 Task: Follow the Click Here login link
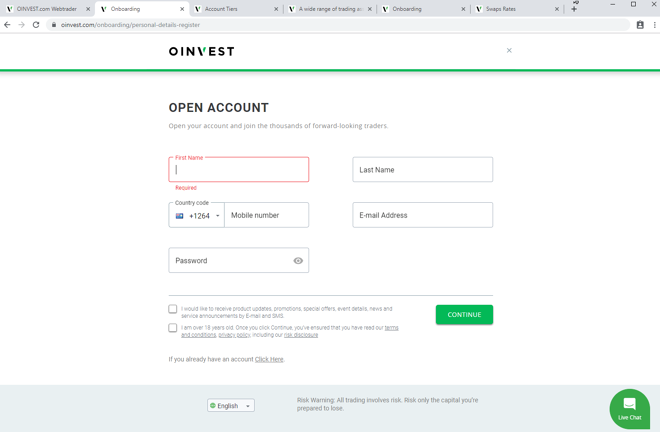click(269, 359)
